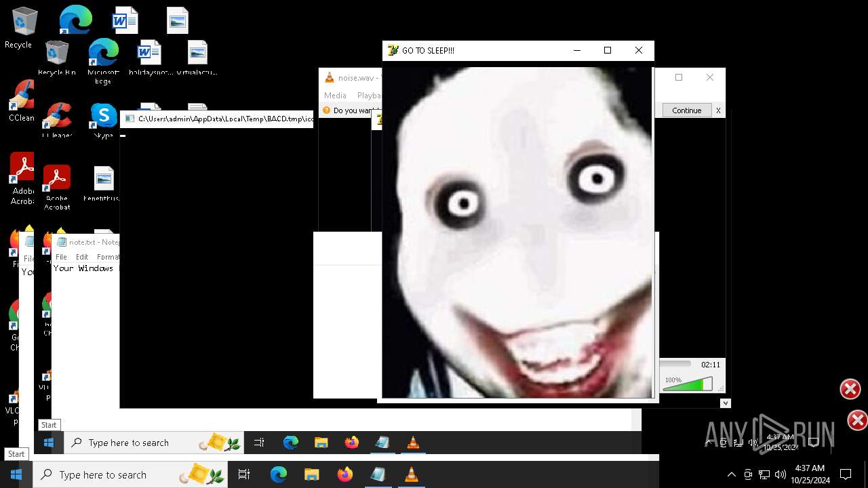The width and height of the screenshot is (868, 488).
Task: Click the 02:11 time display in VLC
Action: [710, 365]
